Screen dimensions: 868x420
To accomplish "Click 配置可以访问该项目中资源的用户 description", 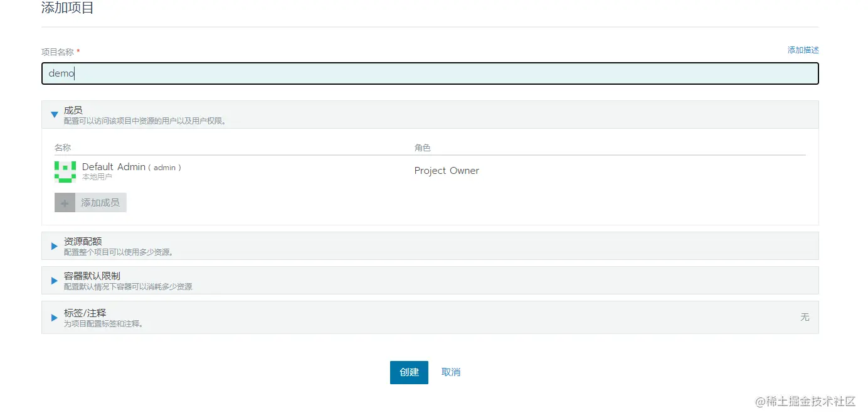I will coord(145,121).
